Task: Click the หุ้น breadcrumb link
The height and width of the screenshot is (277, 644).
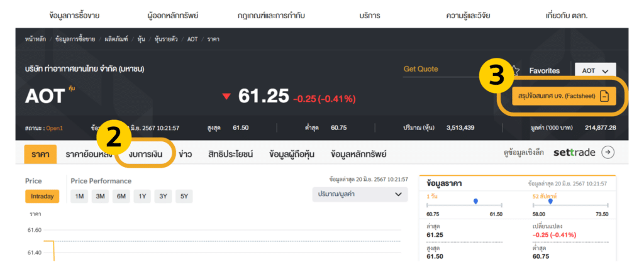Action: point(142,40)
